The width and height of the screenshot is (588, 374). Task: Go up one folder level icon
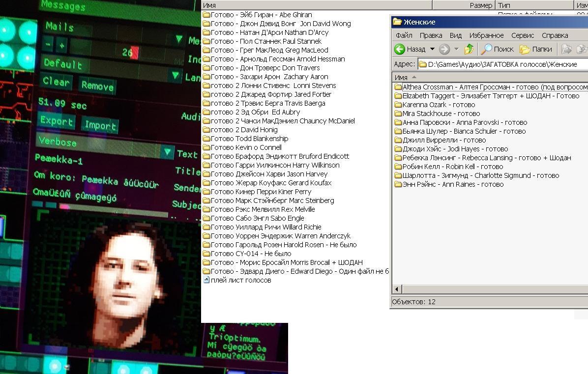(469, 49)
